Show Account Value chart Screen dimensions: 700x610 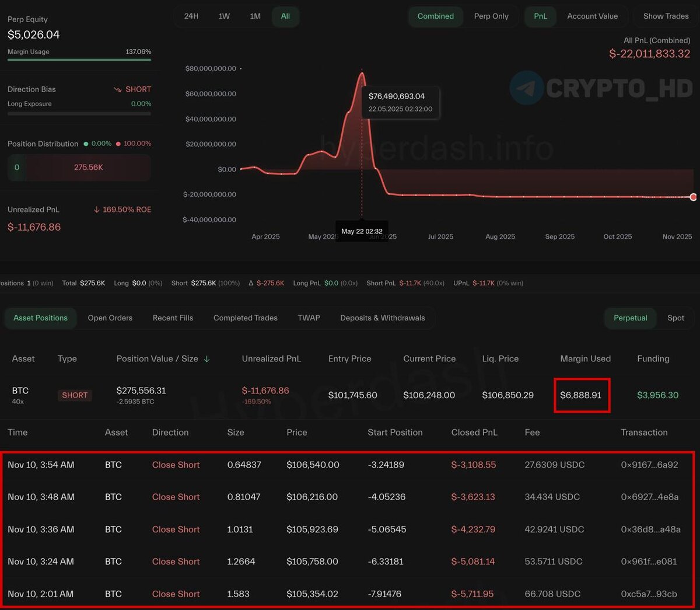point(592,16)
